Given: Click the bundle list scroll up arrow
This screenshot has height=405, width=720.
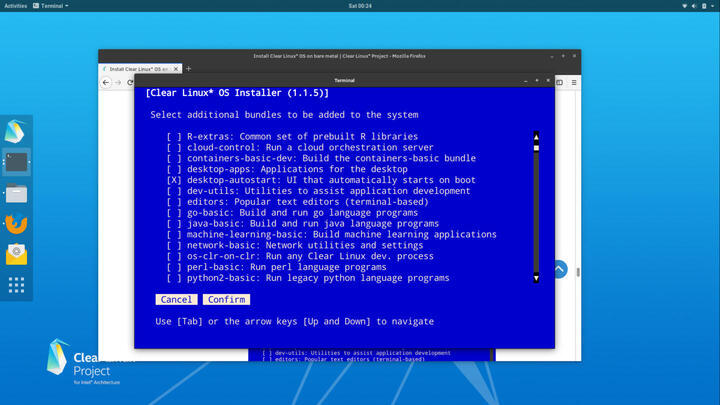Looking at the screenshot, I should (x=536, y=137).
